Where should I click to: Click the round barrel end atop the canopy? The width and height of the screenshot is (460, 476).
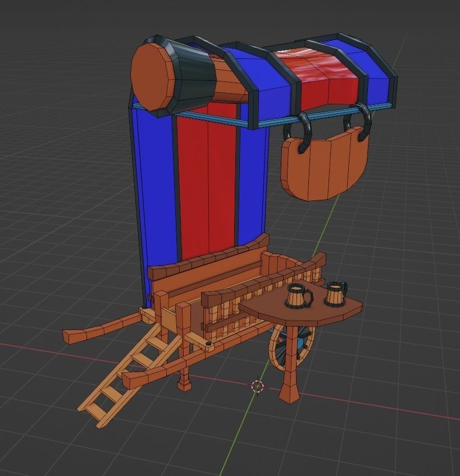152,76
